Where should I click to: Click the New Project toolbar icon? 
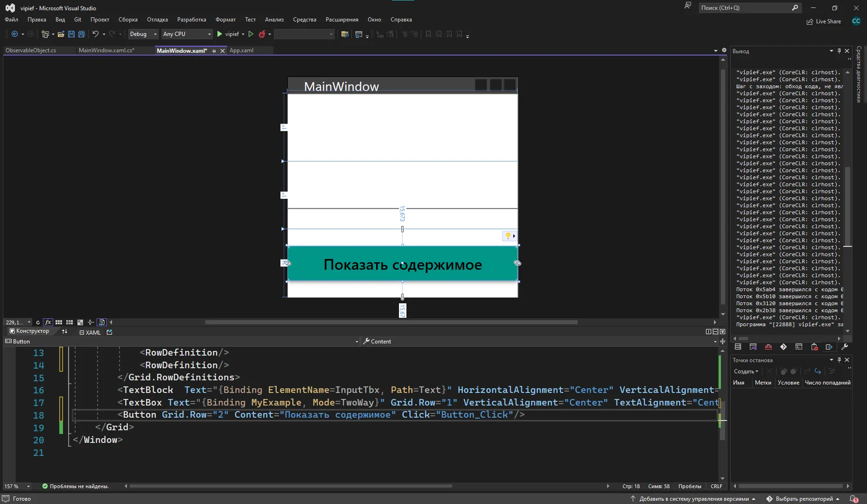pos(45,34)
